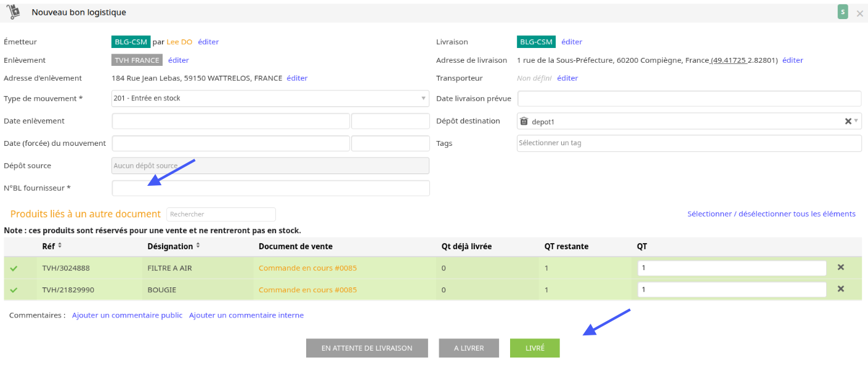868x384 pixels.
Task: Edit the Livraison BLG-CSM entry
Action: coord(572,42)
